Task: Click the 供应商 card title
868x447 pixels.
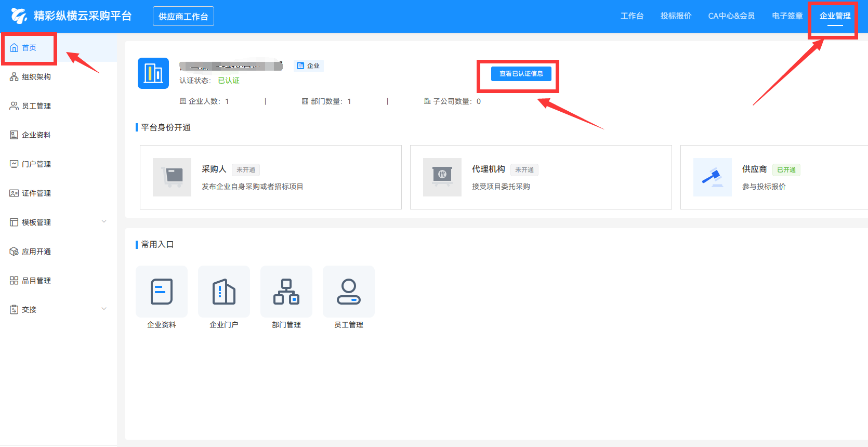Action: click(755, 169)
